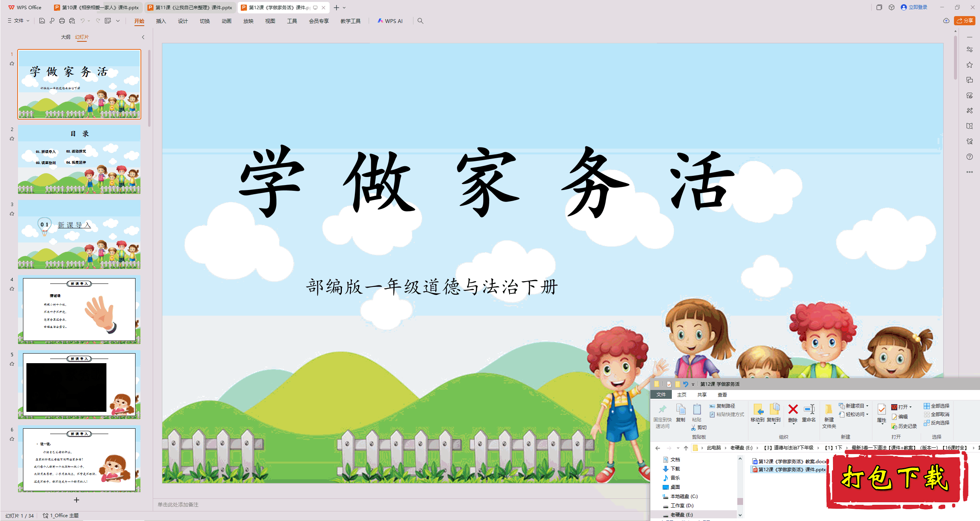The width and height of the screenshot is (980, 521).
Task: Switch slide panel to Outline (大纲) view
Action: coord(65,37)
